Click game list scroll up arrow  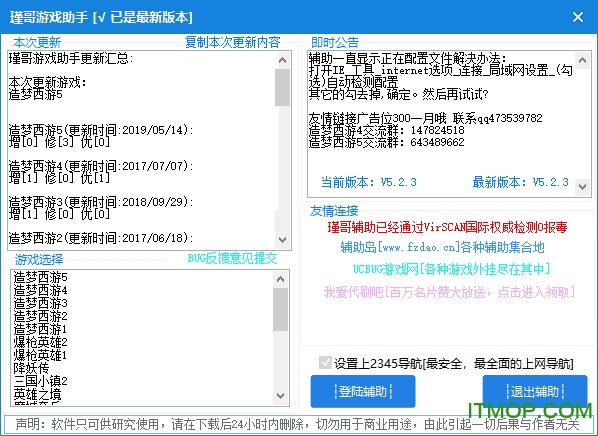(x=280, y=279)
